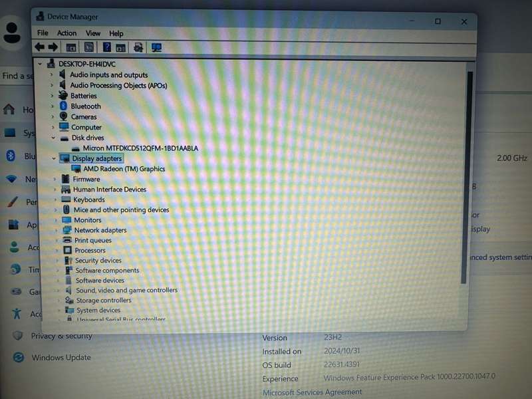Screen dimensions: 532x399
Task: Open the Help menu
Action: point(116,34)
